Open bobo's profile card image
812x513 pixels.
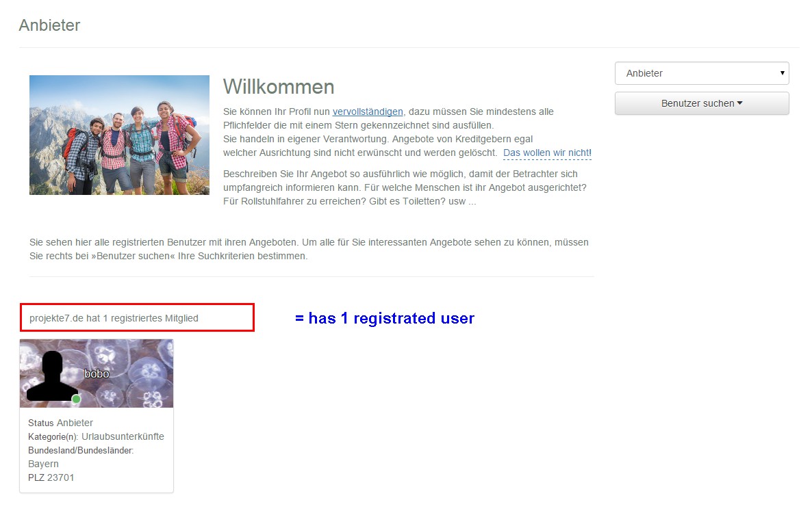(97, 373)
